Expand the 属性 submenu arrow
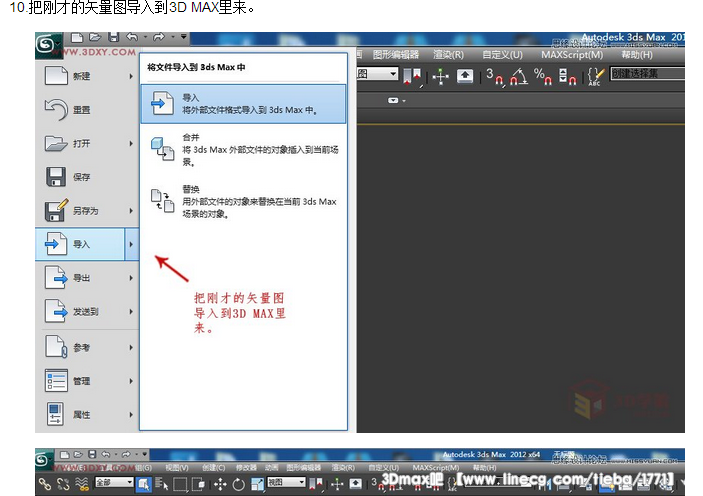Image resolution: width=703 pixels, height=496 pixels. coord(131,415)
